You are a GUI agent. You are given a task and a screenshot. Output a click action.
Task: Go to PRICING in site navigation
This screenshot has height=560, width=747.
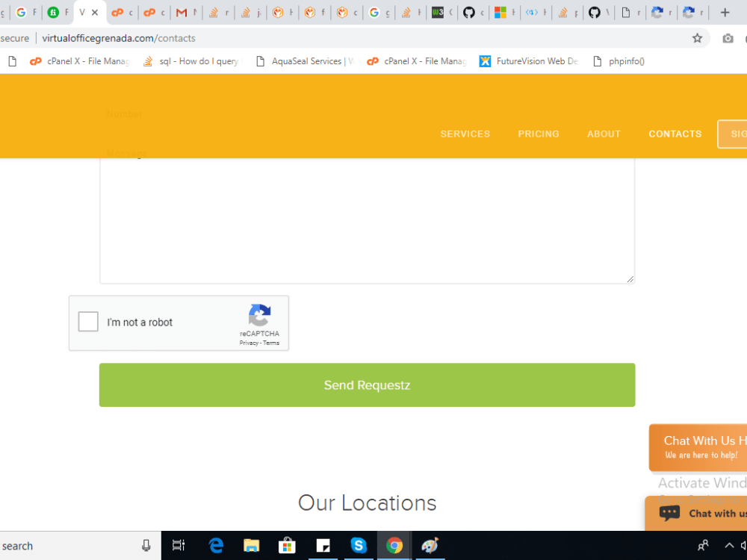click(x=539, y=134)
